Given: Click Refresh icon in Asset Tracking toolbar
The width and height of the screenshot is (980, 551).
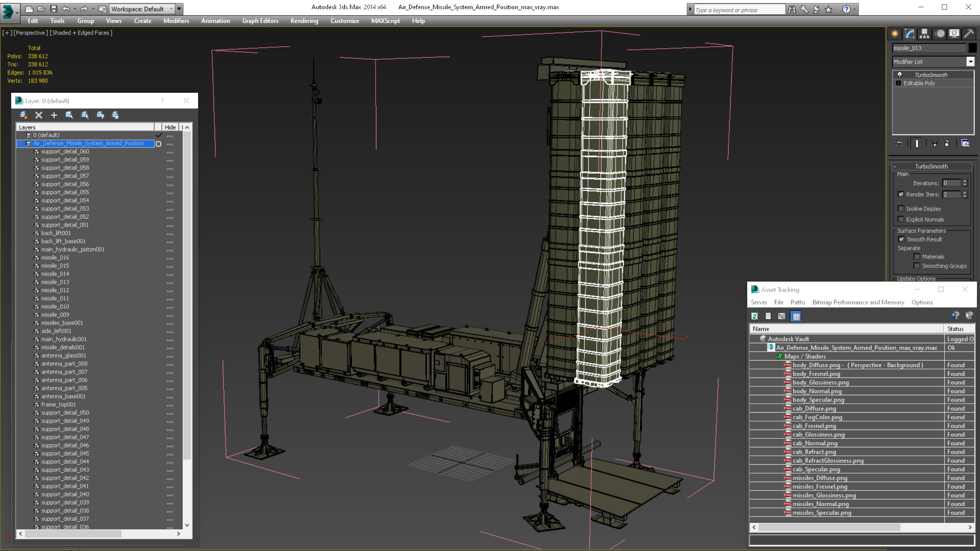Looking at the screenshot, I should [755, 316].
